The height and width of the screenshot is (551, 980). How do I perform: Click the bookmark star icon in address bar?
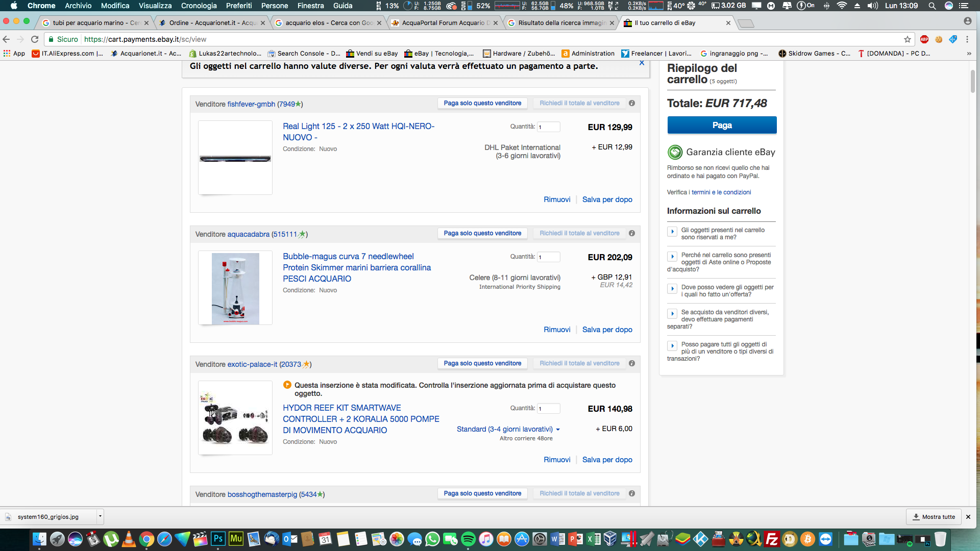(907, 39)
